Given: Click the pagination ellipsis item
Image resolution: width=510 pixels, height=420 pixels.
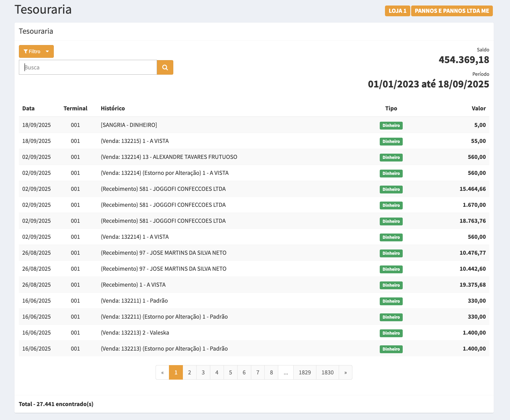Looking at the screenshot, I should [286, 372].
